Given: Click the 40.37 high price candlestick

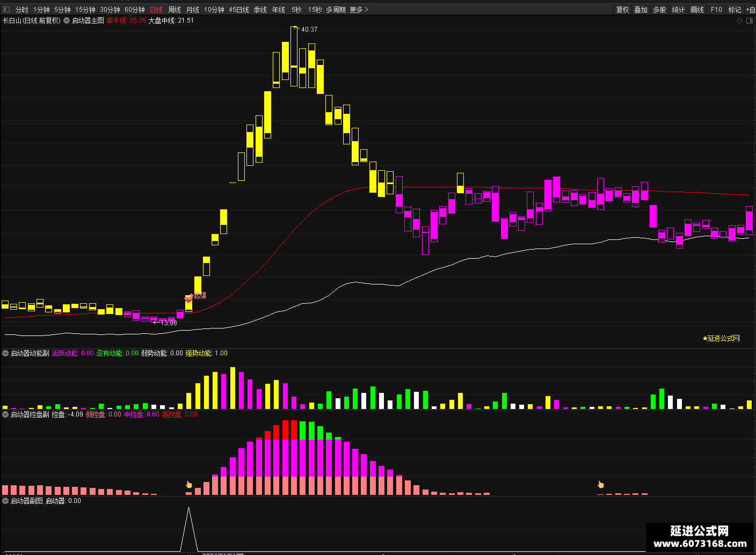Looking at the screenshot, I should [294, 56].
